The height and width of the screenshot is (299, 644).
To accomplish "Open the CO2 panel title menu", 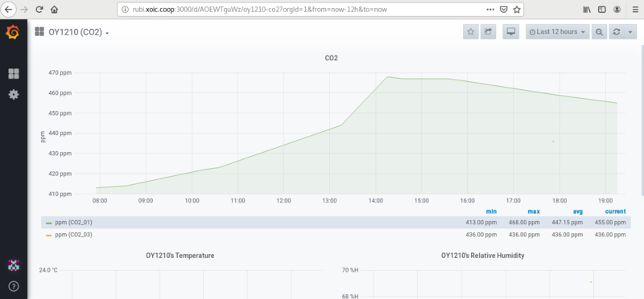I will (x=331, y=58).
